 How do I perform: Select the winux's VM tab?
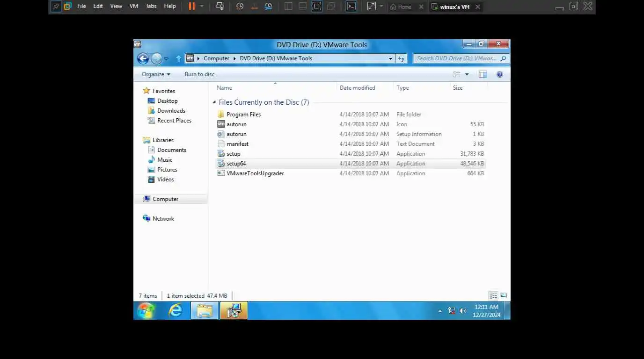pyautogui.click(x=450, y=7)
